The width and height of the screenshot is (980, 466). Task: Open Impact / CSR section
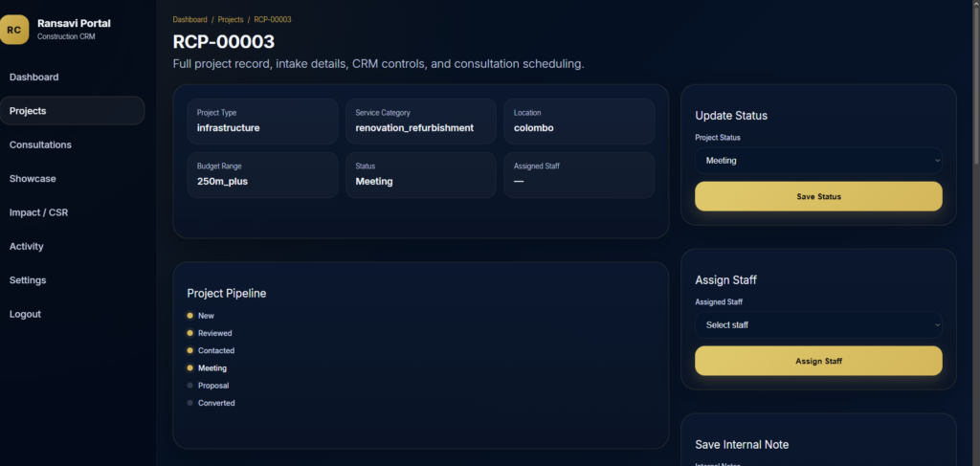(38, 212)
